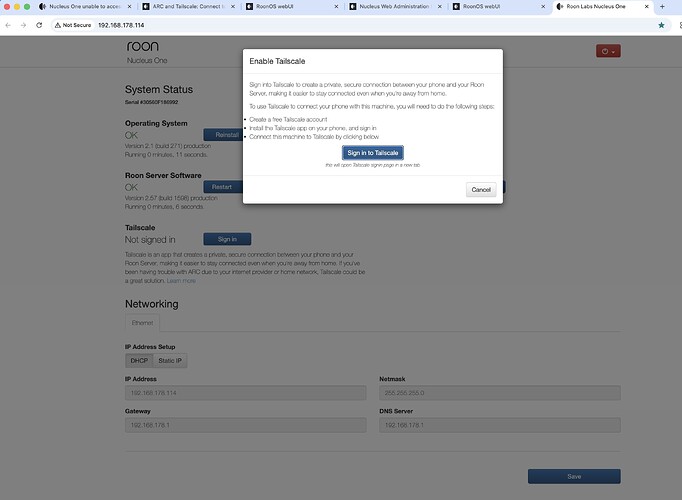Click Sign in to Tailscale button
The width and height of the screenshot is (682, 500).
coord(373,153)
